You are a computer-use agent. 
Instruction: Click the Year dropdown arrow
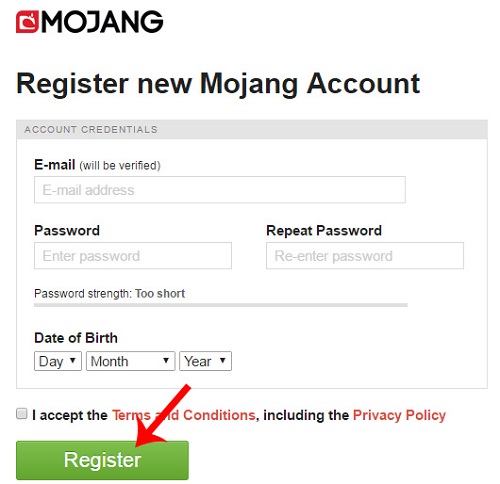(223, 360)
